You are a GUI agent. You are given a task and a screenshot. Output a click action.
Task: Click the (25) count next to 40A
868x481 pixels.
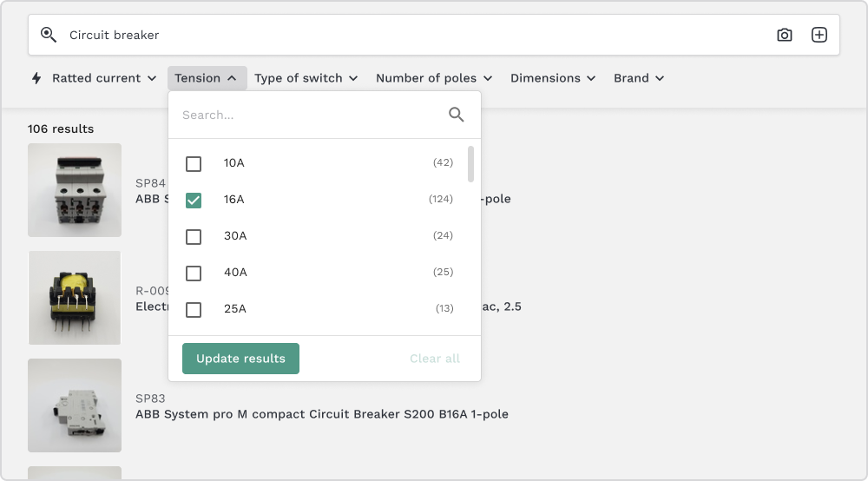443,272
